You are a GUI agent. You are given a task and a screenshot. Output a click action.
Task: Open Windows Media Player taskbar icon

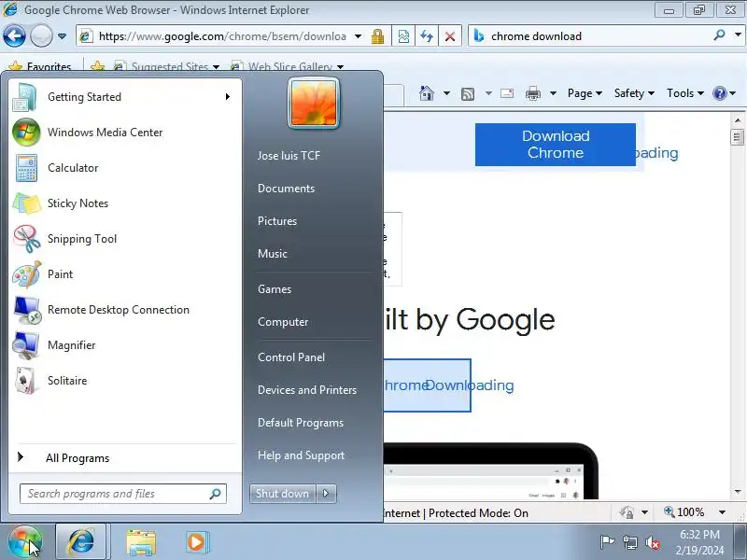(x=196, y=542)
